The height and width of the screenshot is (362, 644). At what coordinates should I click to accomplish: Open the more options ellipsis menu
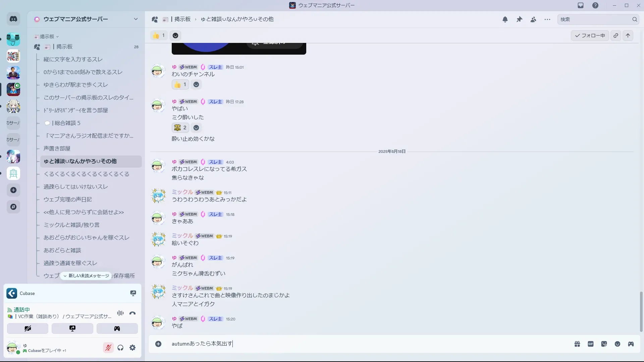point(547,19)
